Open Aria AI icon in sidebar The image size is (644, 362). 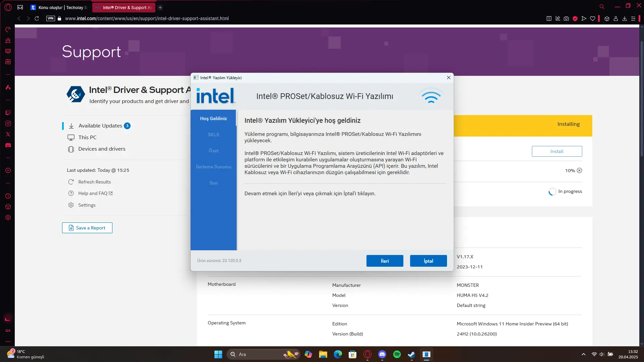point(8,87)
